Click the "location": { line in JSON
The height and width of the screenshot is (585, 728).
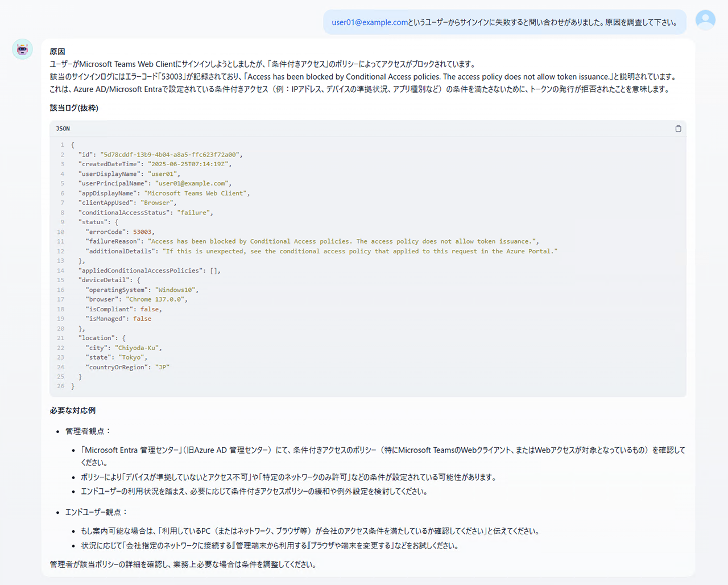coord(102,338)
